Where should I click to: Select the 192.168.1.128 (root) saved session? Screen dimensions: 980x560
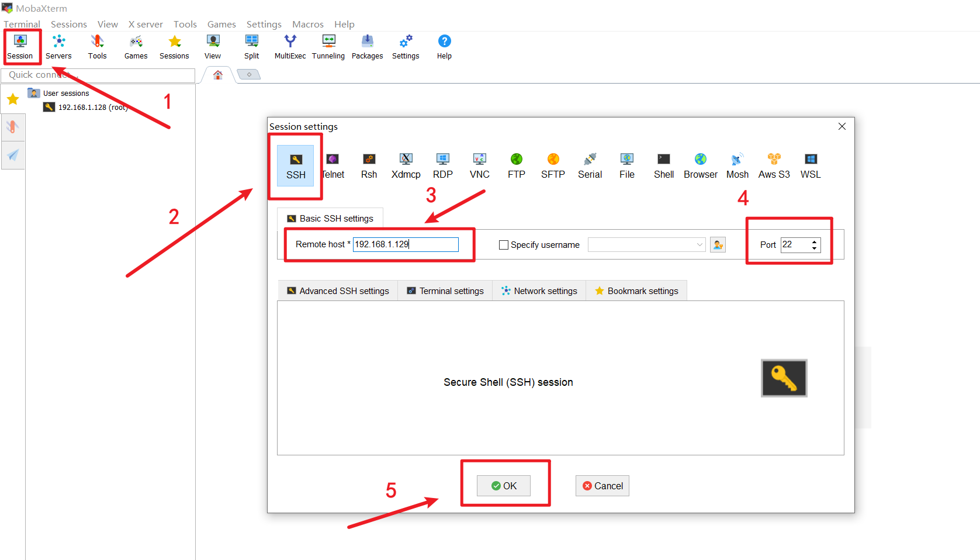pos(86,107)
